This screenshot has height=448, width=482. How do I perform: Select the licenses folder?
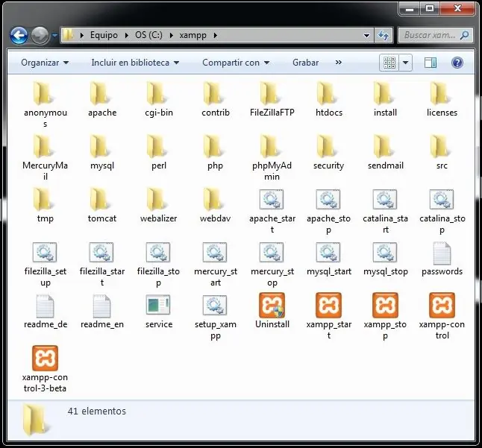click(440, 93)
